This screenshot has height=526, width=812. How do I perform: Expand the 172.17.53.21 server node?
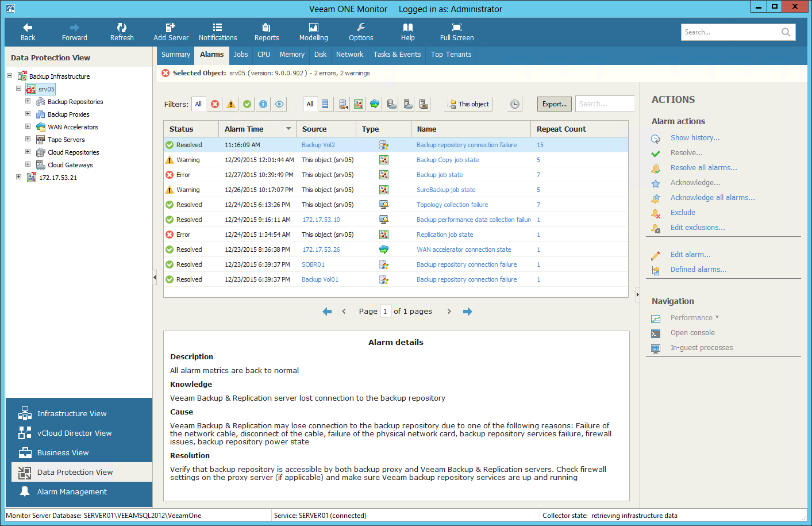pos(18,177)
